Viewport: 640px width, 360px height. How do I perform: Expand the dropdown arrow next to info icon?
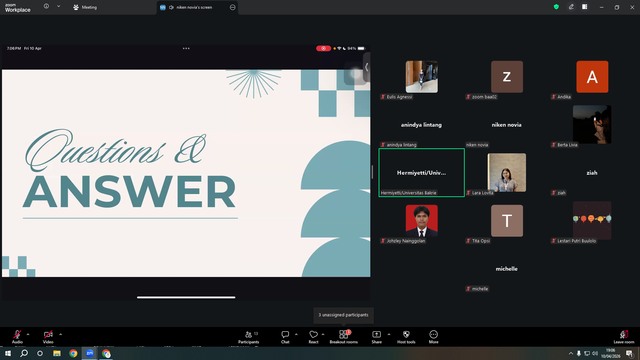pos(58,7)
